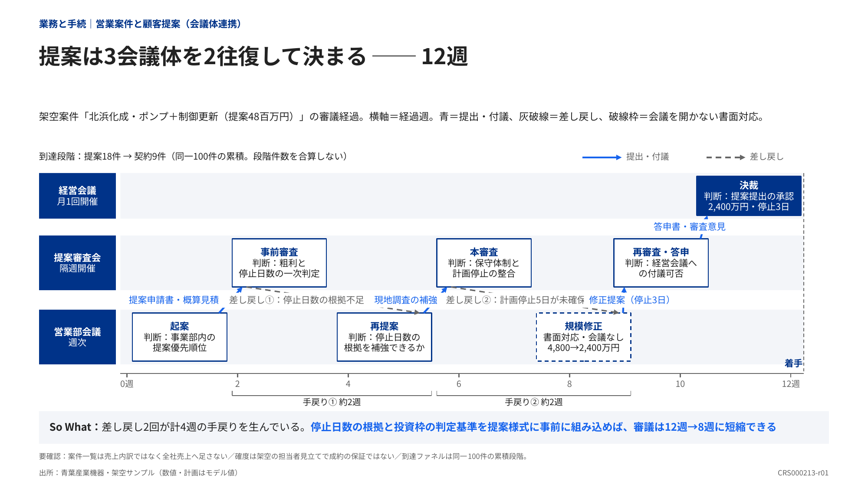
Task: Select the 提案審査会 lane header
Action: (77, 263)
